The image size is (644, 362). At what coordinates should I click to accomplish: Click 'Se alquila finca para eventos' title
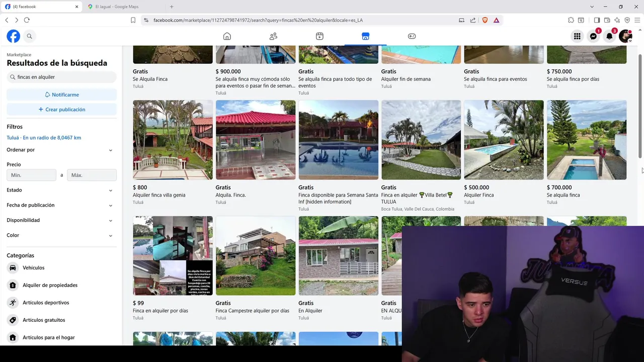(x=496, y=79)
